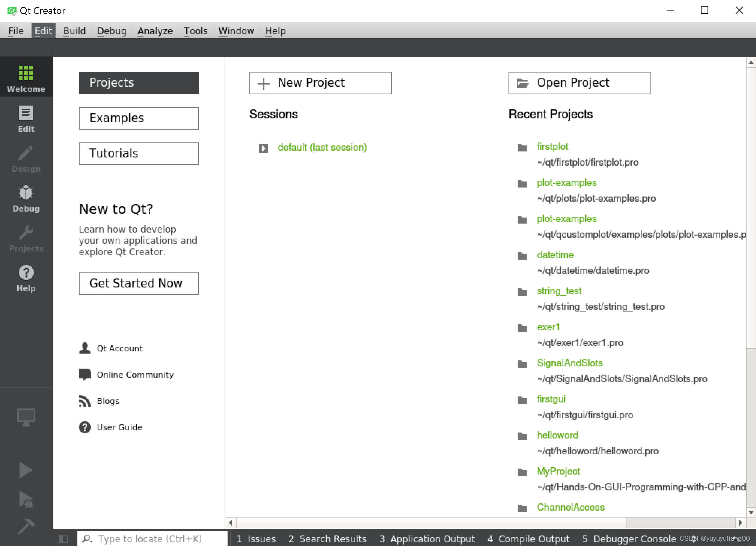The width and height of the screenshot is (756, 546).
Task: Click the Build hammer icon
Action: pyautogui.click(x=26, y=526)
